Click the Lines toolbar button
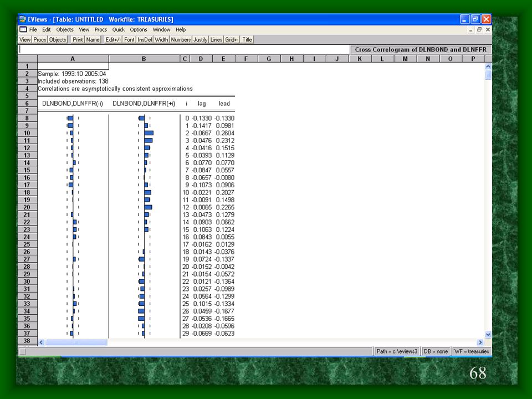532x399 pixels. coord(216,39)
